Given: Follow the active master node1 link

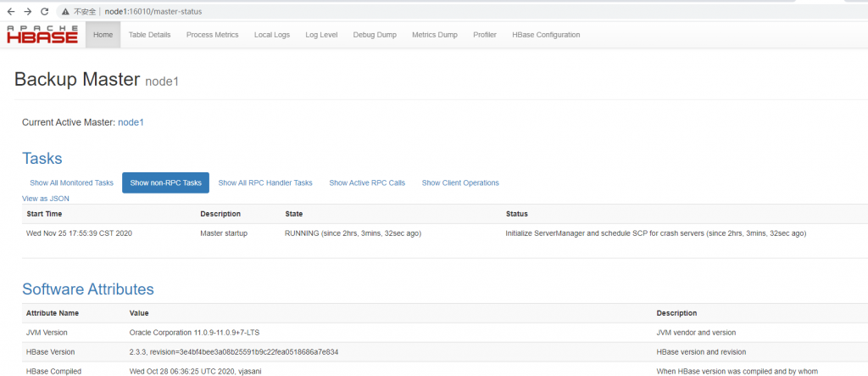Looking at the screenshot, I should click(131, 122).
